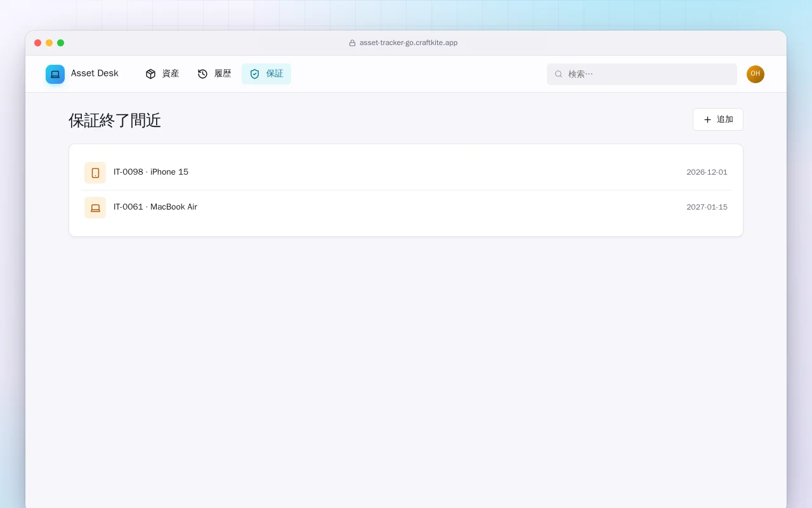Screen dimensions: 812x508
Task: Click the Asset Desk laptop logo icon
Action: tap(55, 74)
